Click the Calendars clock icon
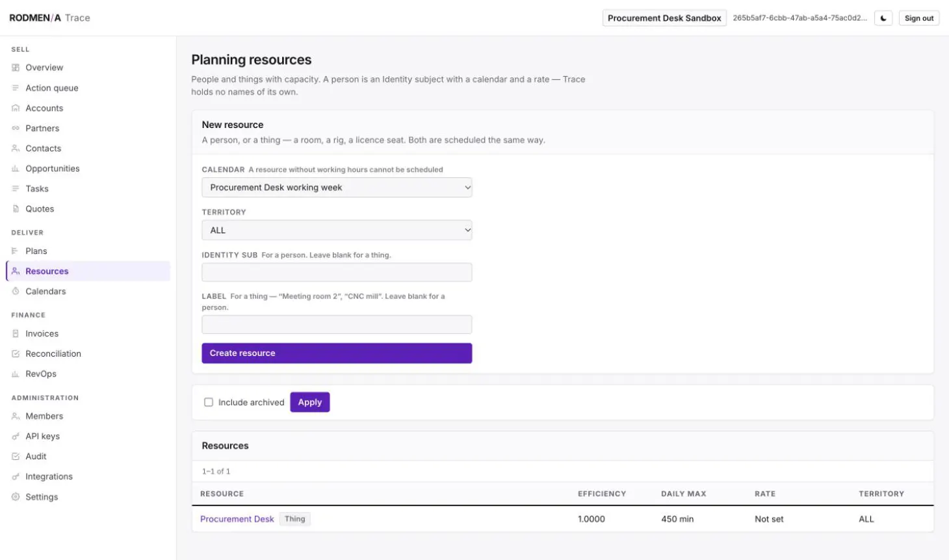Image resolution: width=949 pixels, height=560 pixels. click(16, 291)
